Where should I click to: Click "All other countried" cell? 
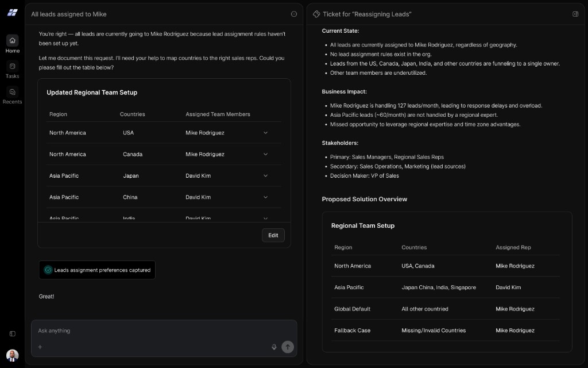[x=424, y=309]
